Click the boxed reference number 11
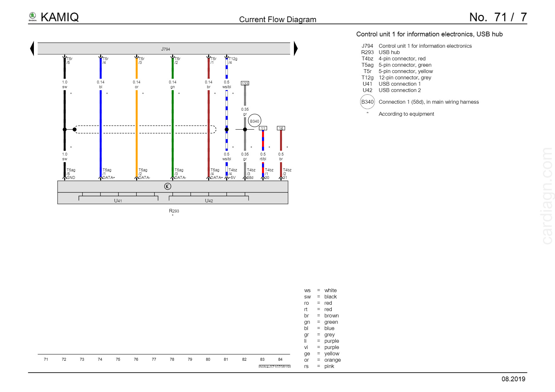The height and width of the screenshot is (392, 555). point(263,128)
